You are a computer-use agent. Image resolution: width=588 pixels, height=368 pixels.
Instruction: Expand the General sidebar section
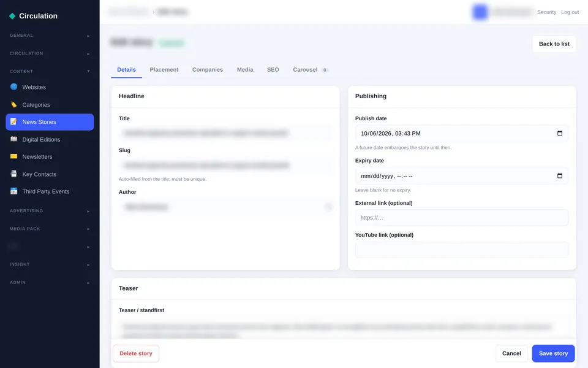pyautogui.click(x=50, y=36)
